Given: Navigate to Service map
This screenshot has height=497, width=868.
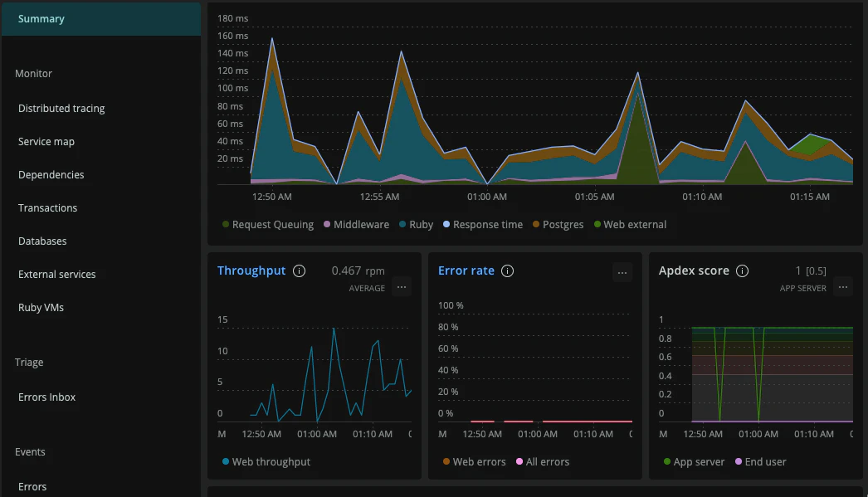Looking at the screenshot, I should (x=47, y=141).
